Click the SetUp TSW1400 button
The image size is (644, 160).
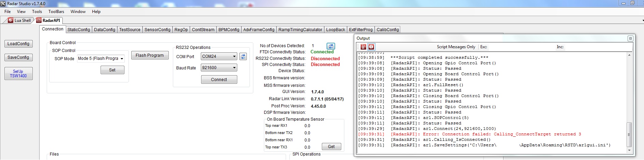18,74
